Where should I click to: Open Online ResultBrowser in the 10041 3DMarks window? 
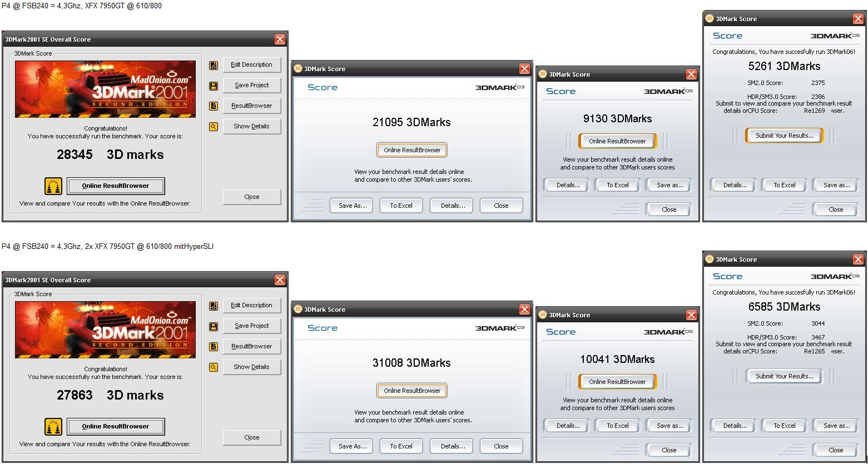[617, 382]
